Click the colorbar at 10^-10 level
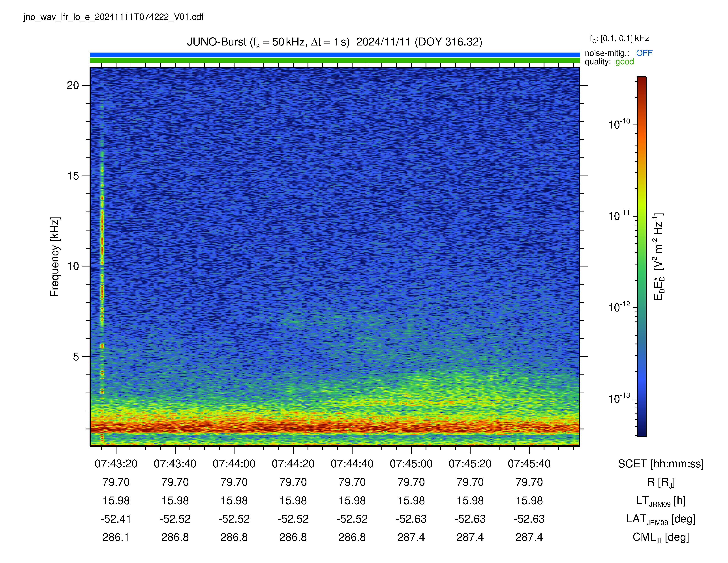 [642, 125]
